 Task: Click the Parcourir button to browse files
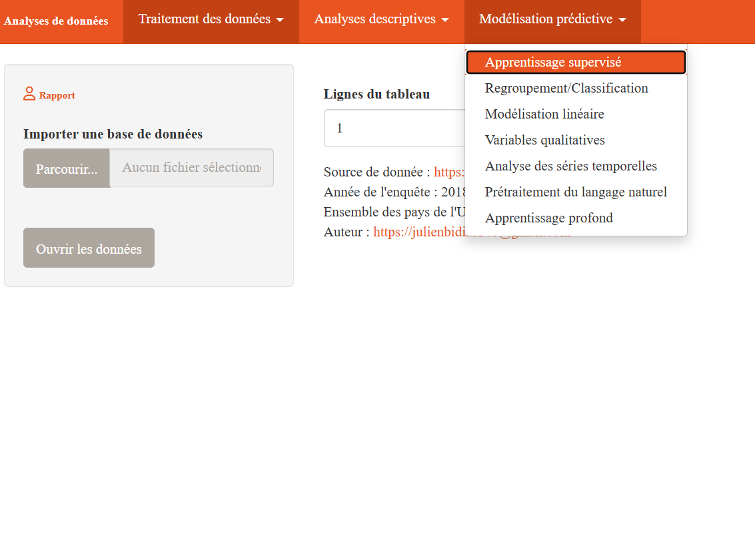[66, 168]
